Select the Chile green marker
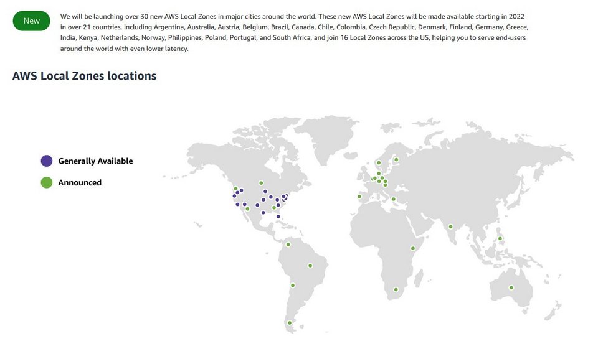The height and width of the screenshot is (364, 598). point(292,286)
